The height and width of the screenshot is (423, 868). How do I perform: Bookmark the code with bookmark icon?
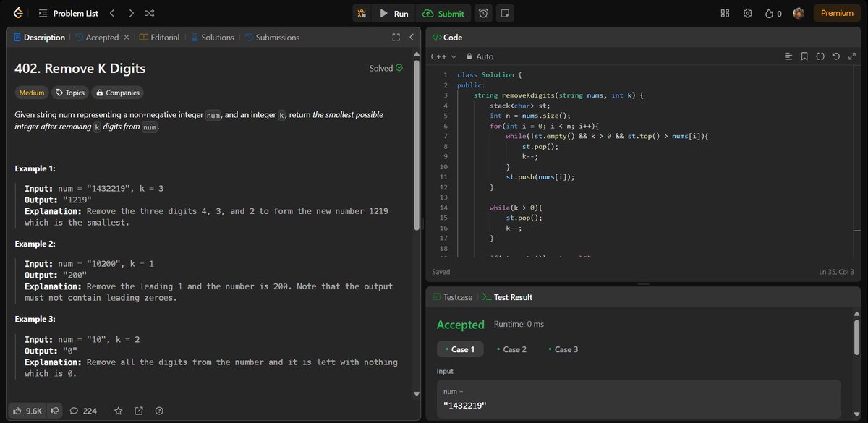coord(804,56)
